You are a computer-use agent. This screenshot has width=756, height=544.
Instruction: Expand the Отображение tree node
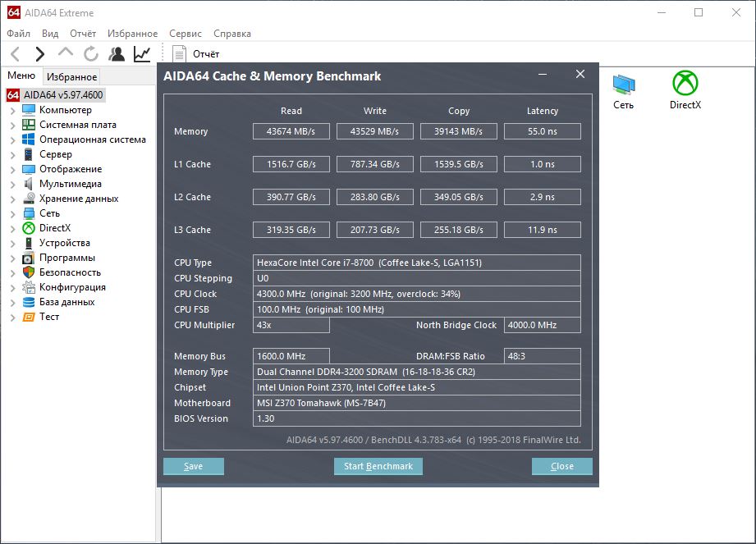13,170
